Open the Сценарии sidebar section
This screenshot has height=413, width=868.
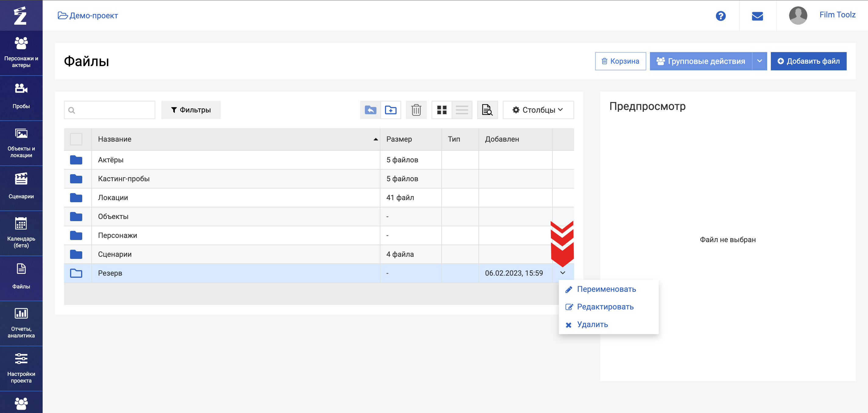pos(21,188)
